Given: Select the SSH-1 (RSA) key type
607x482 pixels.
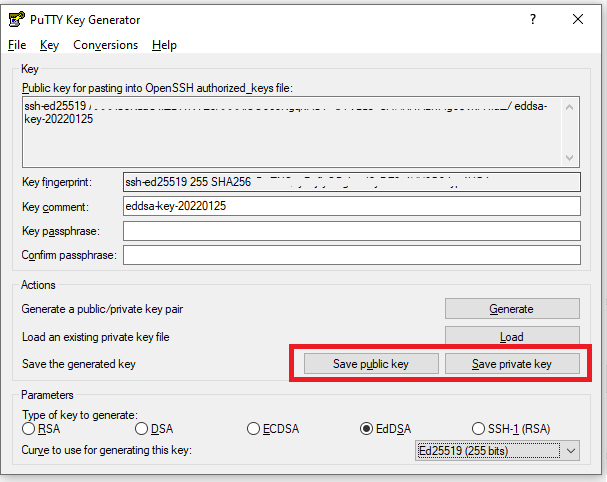Looking at the screenshot, I should tap(511, 429).
